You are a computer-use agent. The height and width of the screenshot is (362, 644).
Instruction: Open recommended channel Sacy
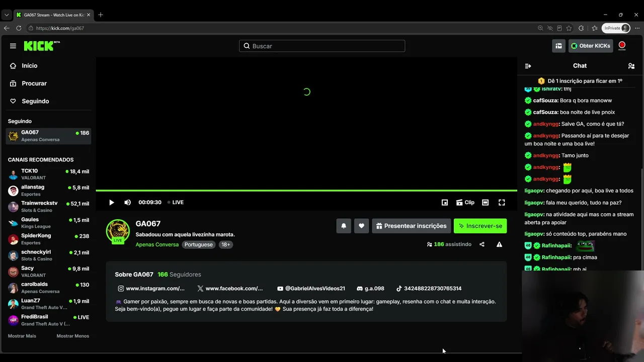[48, 271]
